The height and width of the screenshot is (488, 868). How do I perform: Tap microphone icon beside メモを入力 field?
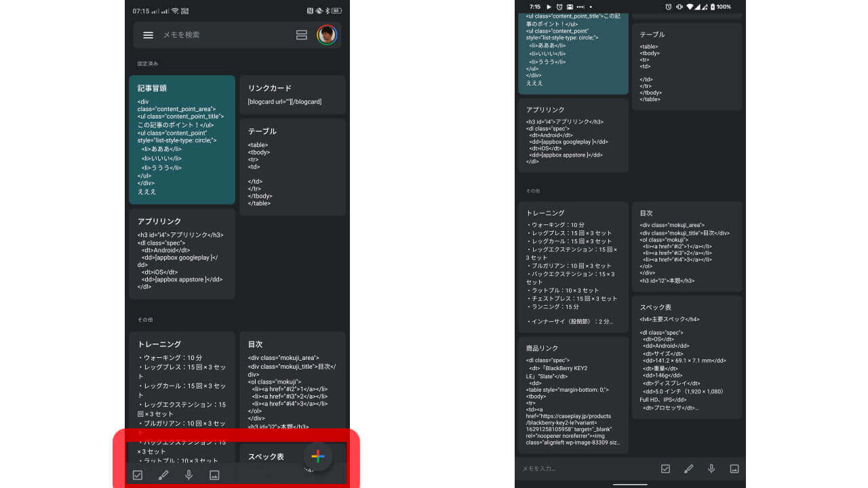click(x=711, y=468)
